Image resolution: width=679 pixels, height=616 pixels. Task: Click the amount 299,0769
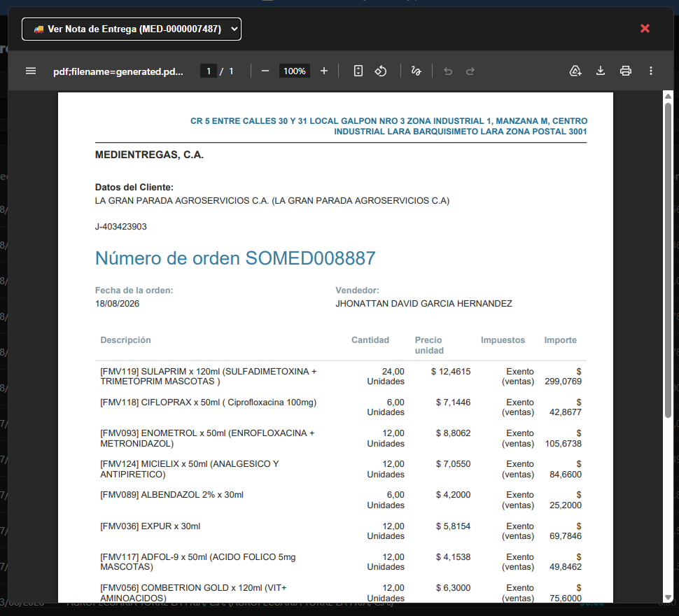click(563, 381)
